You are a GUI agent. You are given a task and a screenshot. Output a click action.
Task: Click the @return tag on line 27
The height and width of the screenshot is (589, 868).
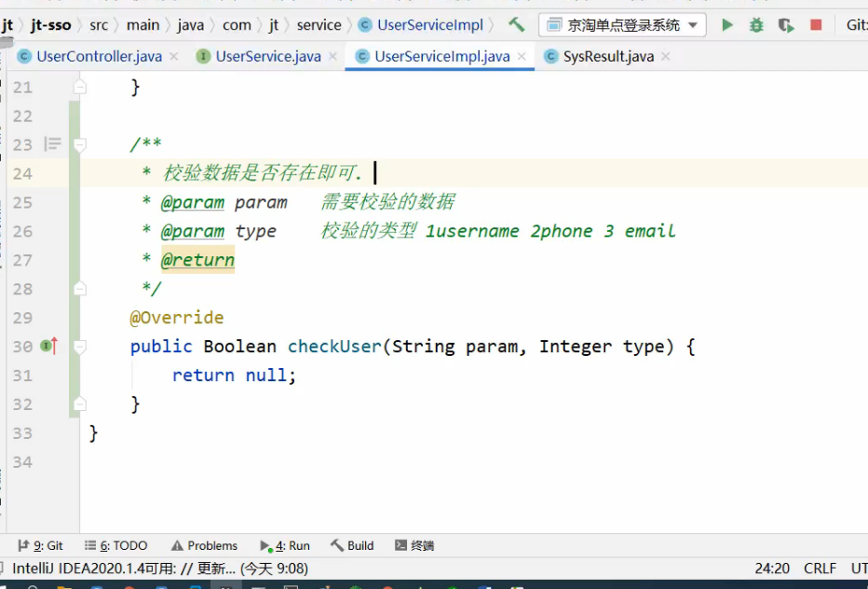(x=197, y=260)
